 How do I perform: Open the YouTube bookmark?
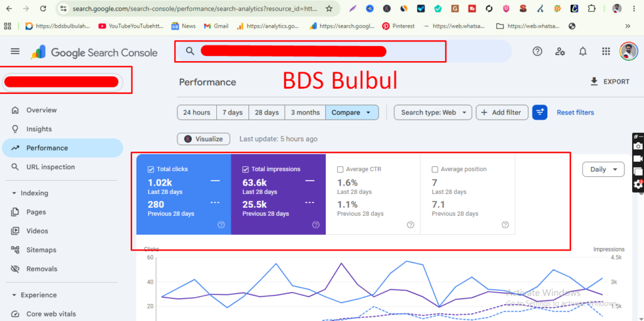(x=131, y=26)
